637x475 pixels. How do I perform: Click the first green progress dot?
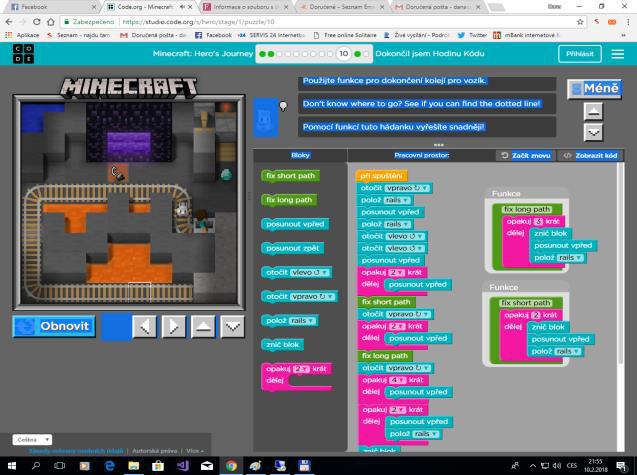pos(262,54)
